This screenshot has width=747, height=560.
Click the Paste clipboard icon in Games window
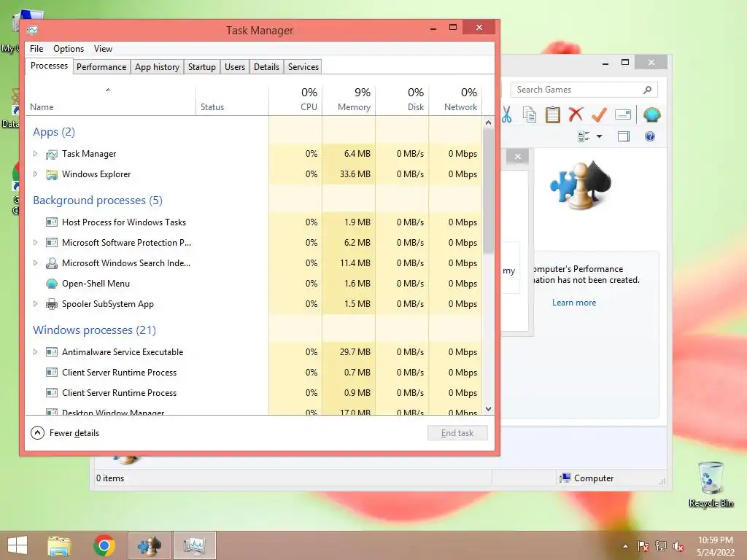pyautogui.click(x=553, y=114)
